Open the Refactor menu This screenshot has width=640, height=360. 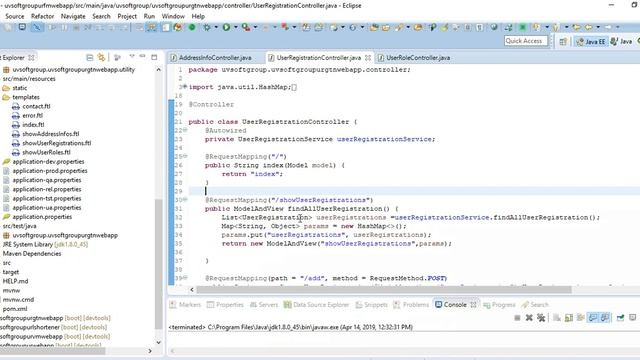point(42,16)
